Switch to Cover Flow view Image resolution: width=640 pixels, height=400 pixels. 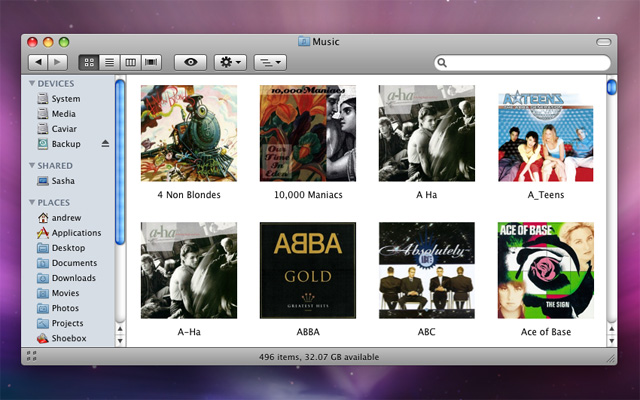coord(152,62)
